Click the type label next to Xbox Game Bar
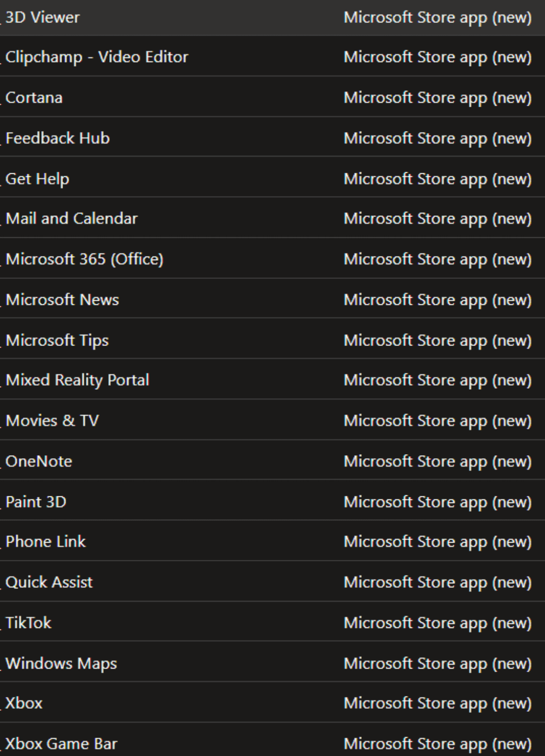 pyautogui.click(x=438, y=745)
